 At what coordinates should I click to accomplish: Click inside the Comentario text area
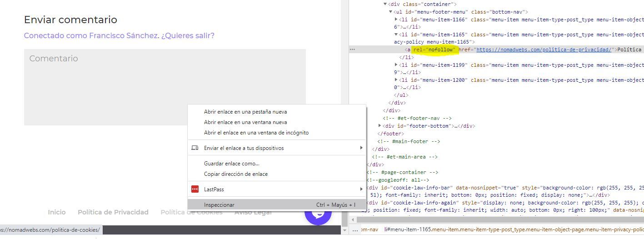(x=165, y=87)
